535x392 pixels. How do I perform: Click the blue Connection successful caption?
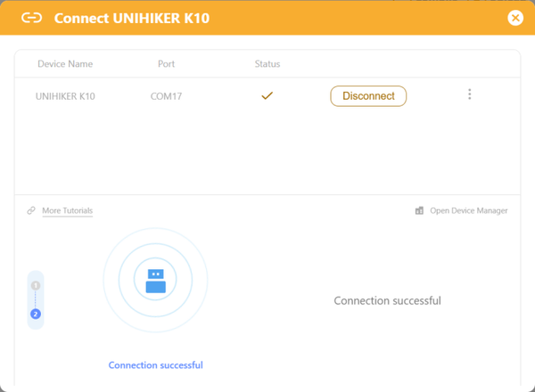[155, 365]
